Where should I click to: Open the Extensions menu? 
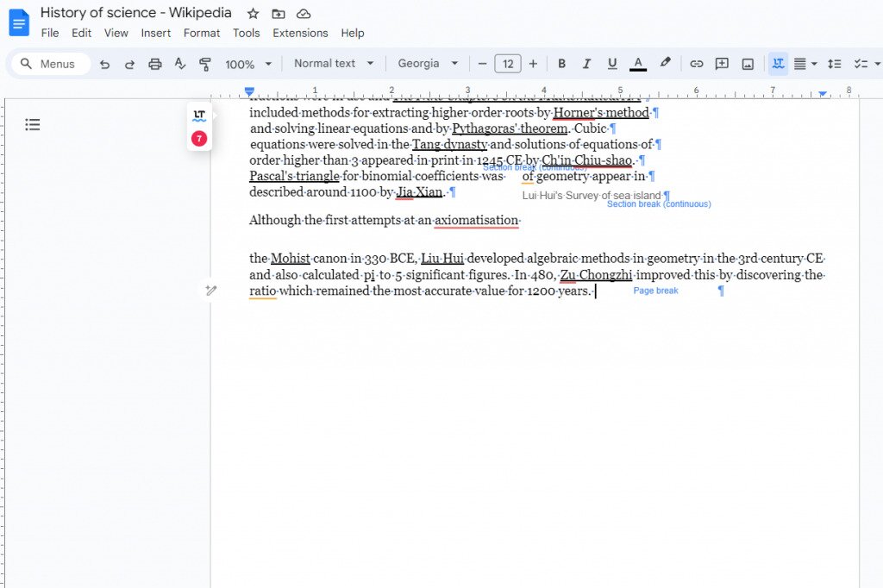click(300, 33)
